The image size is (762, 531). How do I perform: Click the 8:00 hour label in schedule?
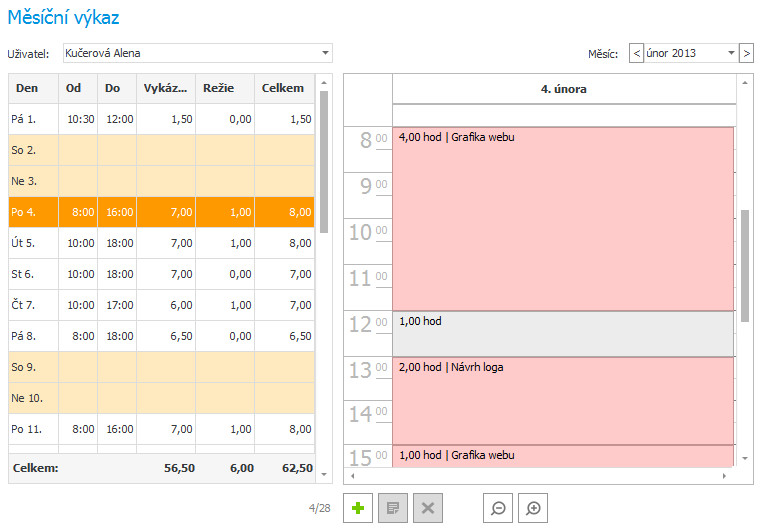click(x=373, y=140)
